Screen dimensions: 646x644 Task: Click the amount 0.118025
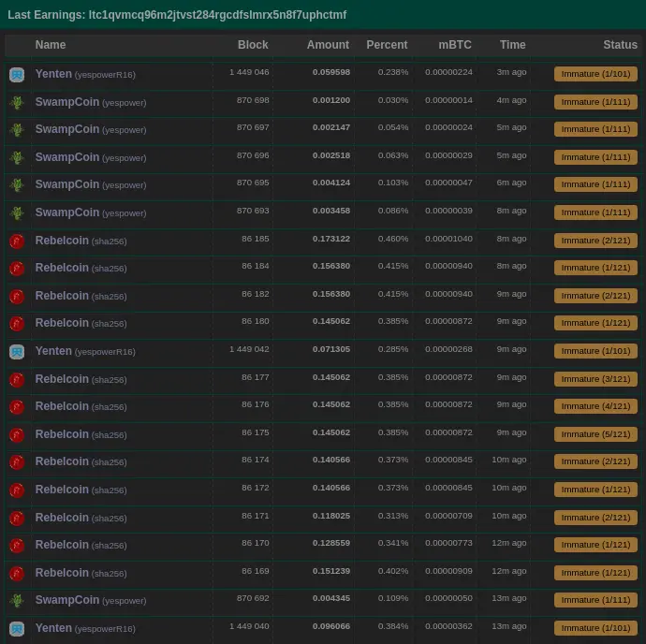(x=331, y=516)
